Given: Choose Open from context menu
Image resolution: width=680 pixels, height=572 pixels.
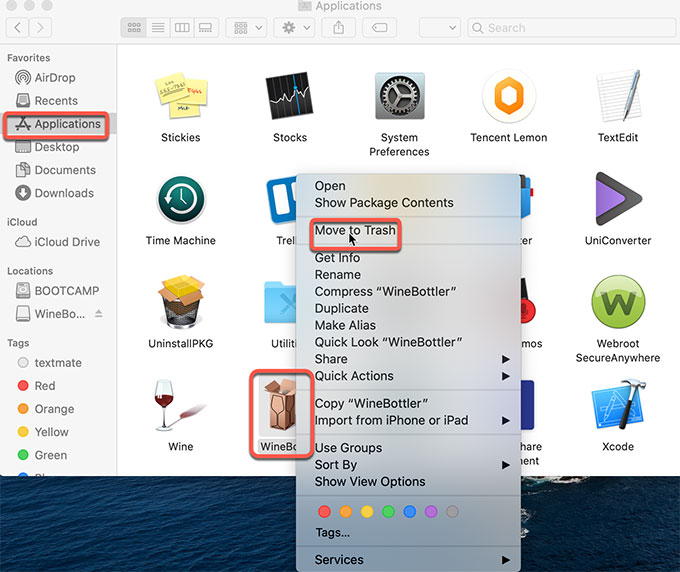Looking at the screenshot, I should tap(409, 186).
